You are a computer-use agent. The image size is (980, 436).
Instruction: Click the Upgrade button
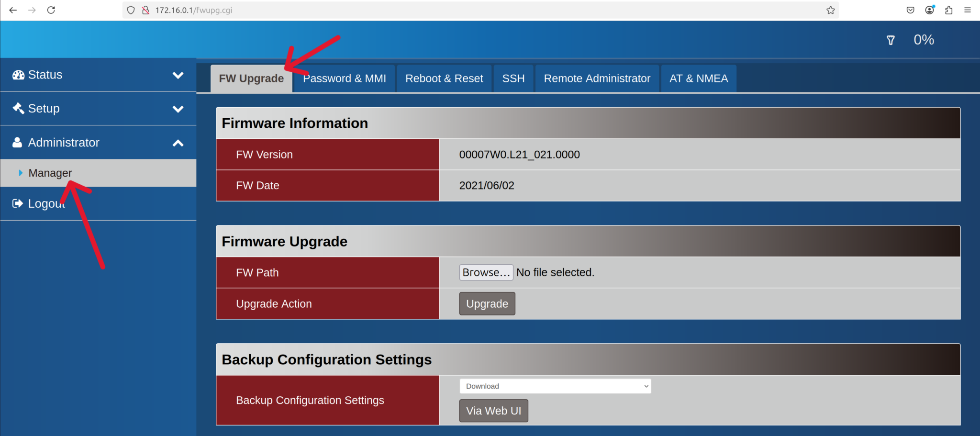click(x=487, y=303)
